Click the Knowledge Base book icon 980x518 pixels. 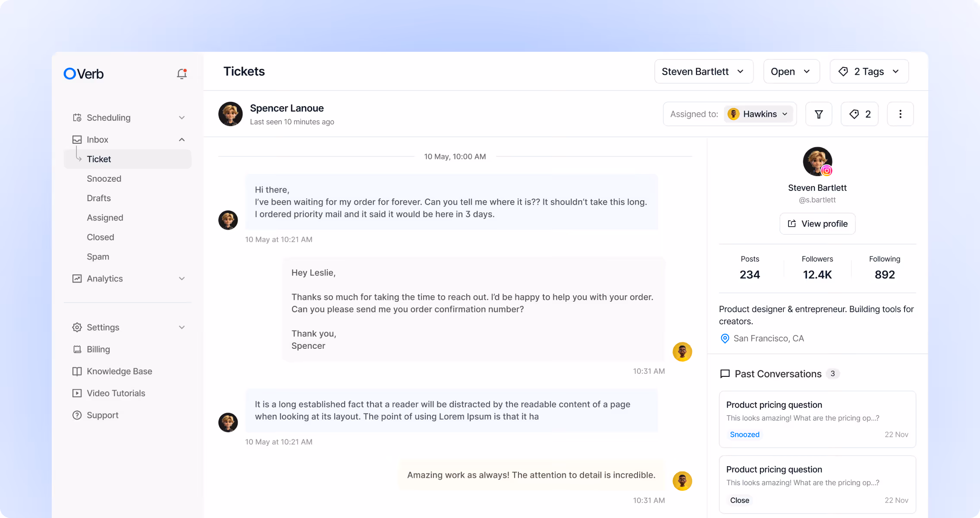pyautogui.click(x=77, y=371)
